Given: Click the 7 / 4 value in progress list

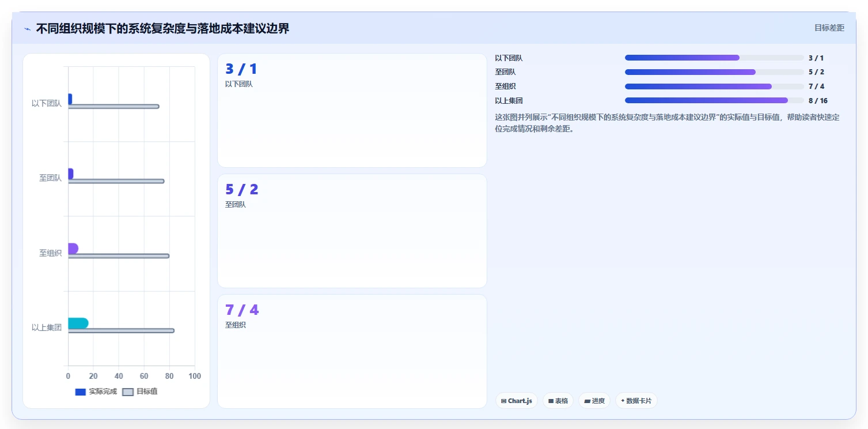Looking at the screenshot, I should (x=816, y=86).
